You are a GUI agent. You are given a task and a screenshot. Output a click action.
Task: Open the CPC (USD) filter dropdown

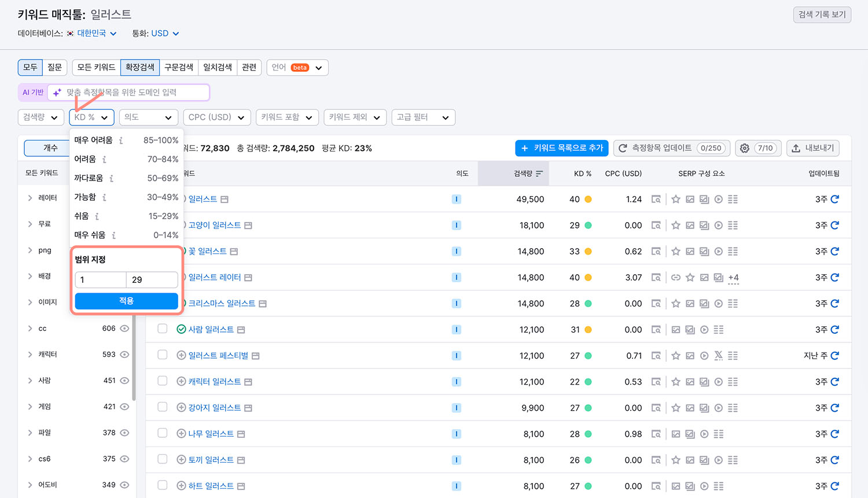click(217, 117)
